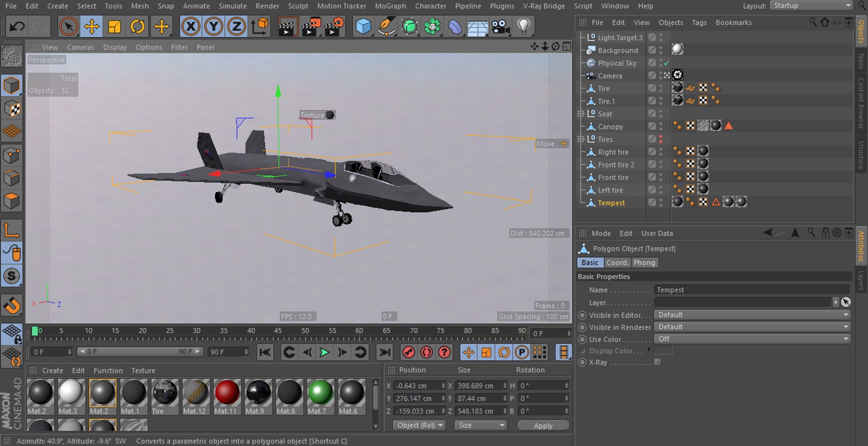Toggle the Z axis lock
This screenshot has height=446, width=868.
tap(236, 27)
